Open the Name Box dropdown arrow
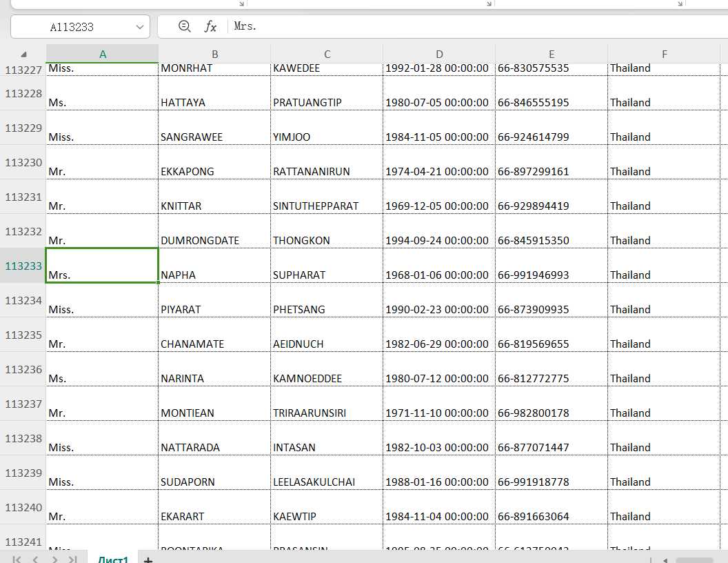 pyautogui.click(x=139, y=27)
